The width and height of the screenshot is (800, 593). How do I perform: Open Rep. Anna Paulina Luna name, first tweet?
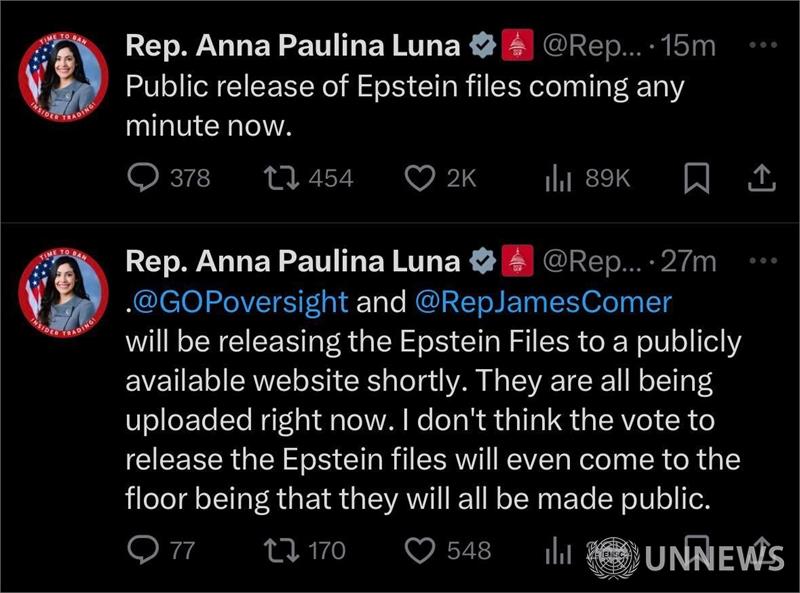(293, 45)
